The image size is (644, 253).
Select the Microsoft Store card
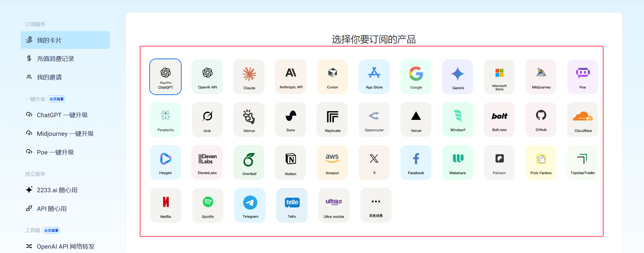click(x=500, y=77)
